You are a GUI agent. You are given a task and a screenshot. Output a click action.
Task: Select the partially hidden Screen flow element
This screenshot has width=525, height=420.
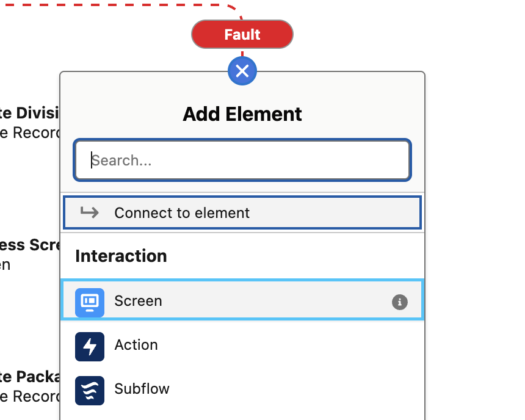[x=31, y=245]
